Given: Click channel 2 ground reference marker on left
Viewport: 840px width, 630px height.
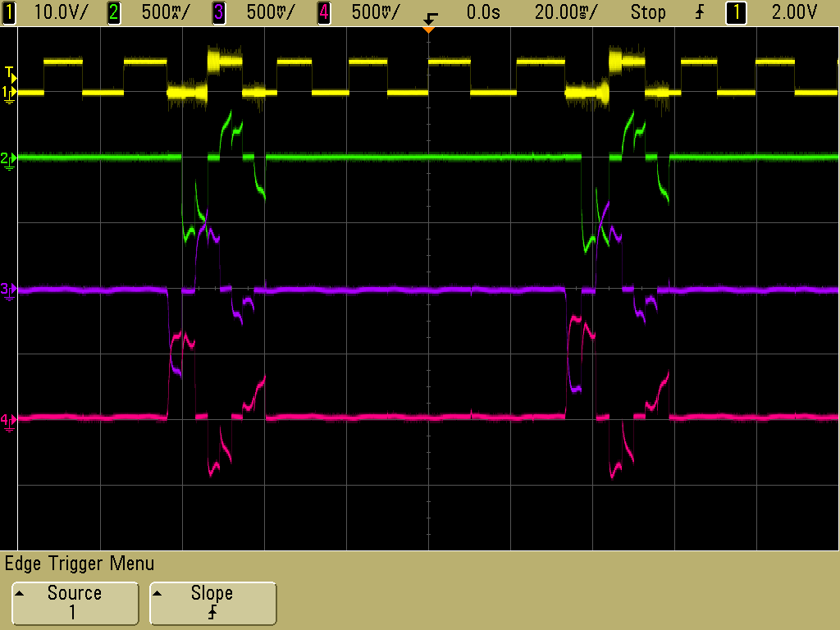Looking at the screenshot, I should pyautogui.click(x=9, y=158).
